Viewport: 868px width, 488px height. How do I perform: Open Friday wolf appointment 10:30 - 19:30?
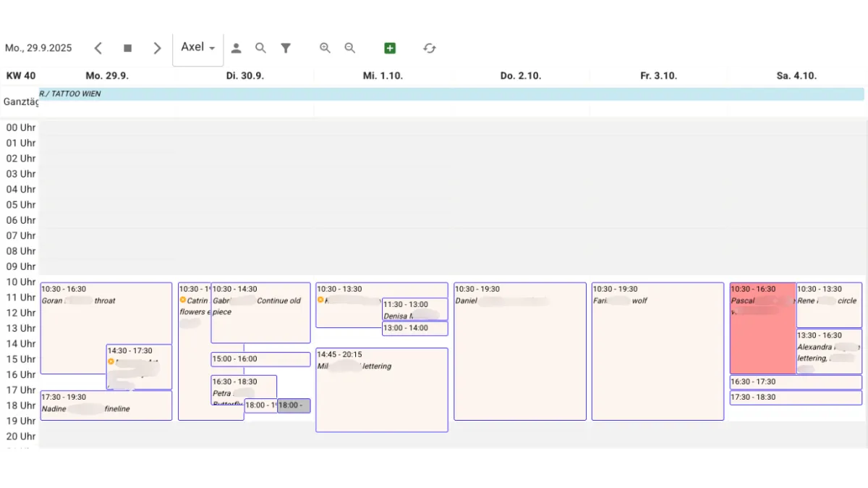(658, 351)
